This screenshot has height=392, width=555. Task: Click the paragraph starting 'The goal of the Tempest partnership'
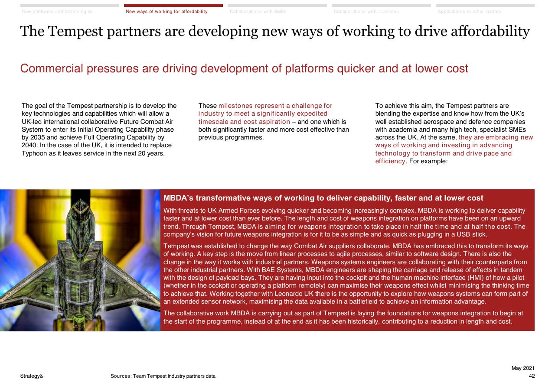tap(99, 130)
